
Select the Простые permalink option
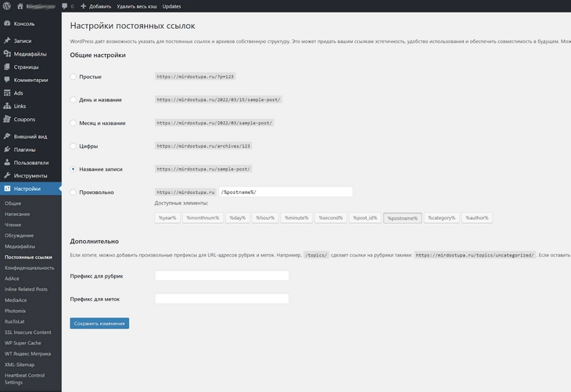pyautogui.click(x=74, y=77)
